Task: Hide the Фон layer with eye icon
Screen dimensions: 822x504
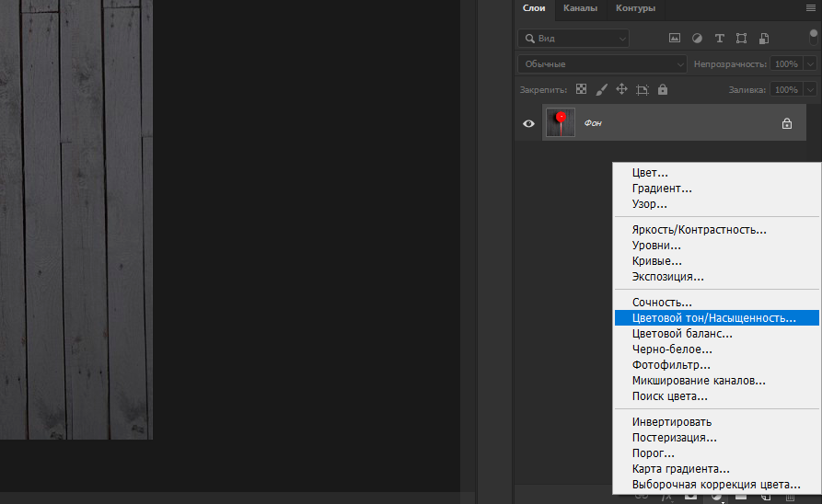Action: [x=528, y=123]
